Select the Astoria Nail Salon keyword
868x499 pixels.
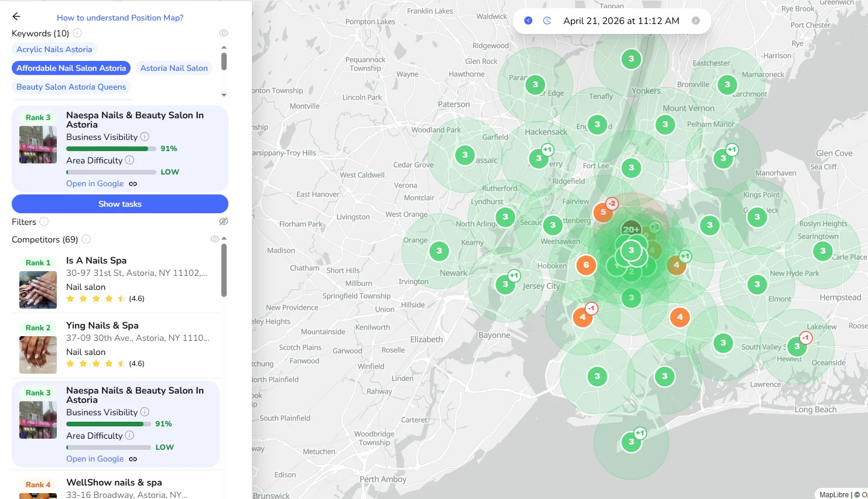click(174, 68)
